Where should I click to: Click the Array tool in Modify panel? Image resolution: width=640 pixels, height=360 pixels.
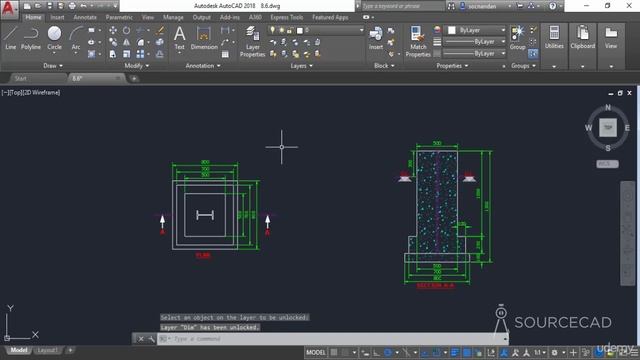(x=140, y=54)
